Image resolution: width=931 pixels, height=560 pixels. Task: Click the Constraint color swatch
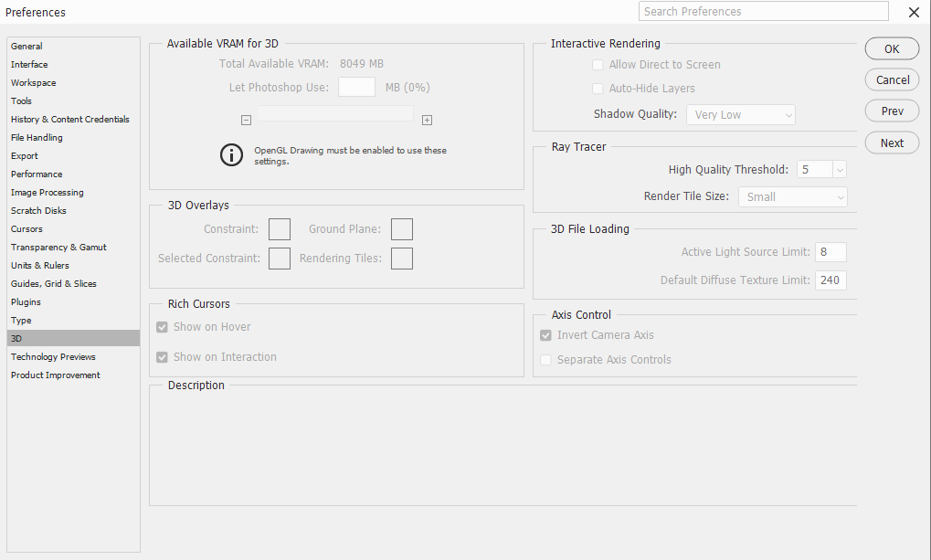[280, 229]
